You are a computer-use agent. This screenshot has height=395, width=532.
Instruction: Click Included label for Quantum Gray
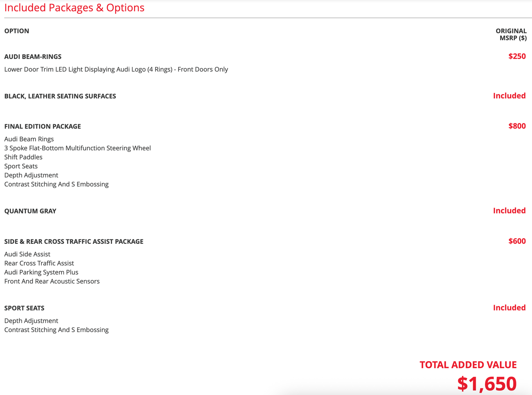click(509, 211)
